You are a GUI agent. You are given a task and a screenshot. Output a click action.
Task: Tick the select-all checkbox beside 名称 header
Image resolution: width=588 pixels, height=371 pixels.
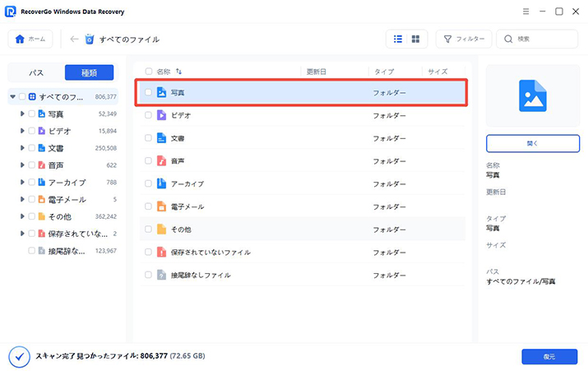(x=149, y=72)
